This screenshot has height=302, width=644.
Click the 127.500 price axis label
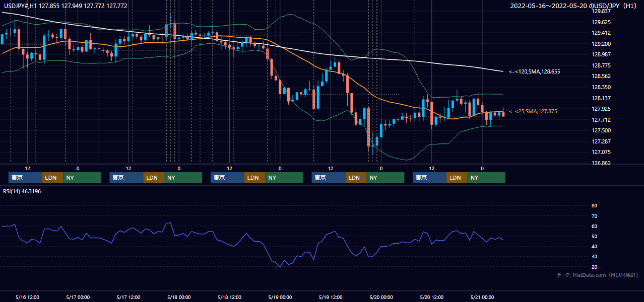602,130
